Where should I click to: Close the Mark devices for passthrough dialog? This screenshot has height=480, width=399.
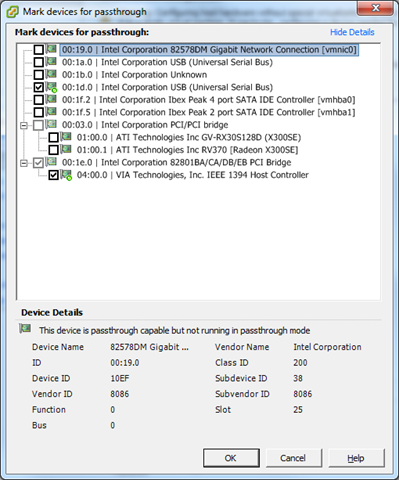pyautogui.click(x=375, y=8)
